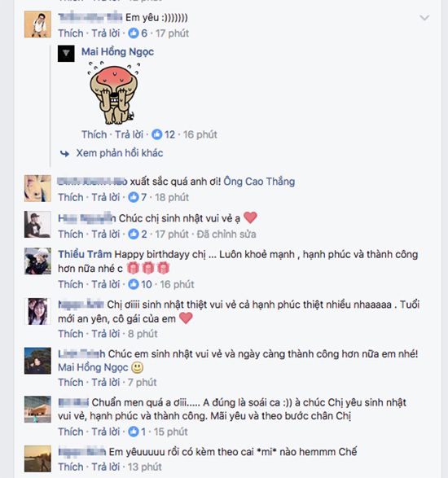Click the tagged 'Ông Cao Thắng' link

pos(259,182)
